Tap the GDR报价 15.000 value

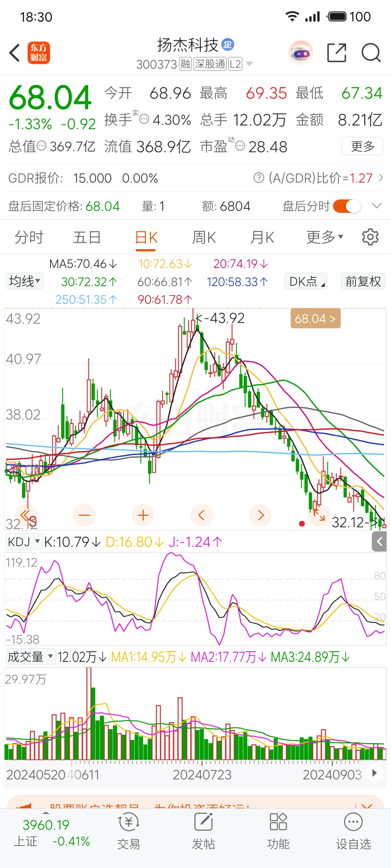pos(92,178)
